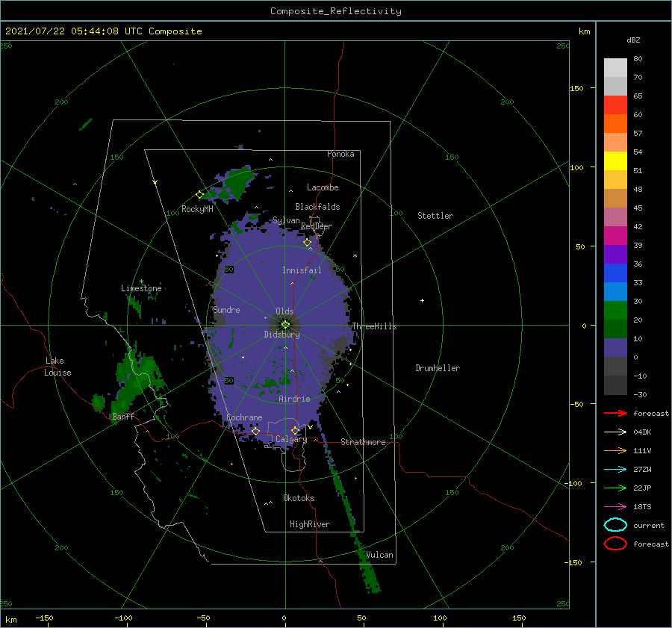Click the bright green swatch below 30 dBZ
The width and height of the screenshot is (672, 628).
coord(615,311)
